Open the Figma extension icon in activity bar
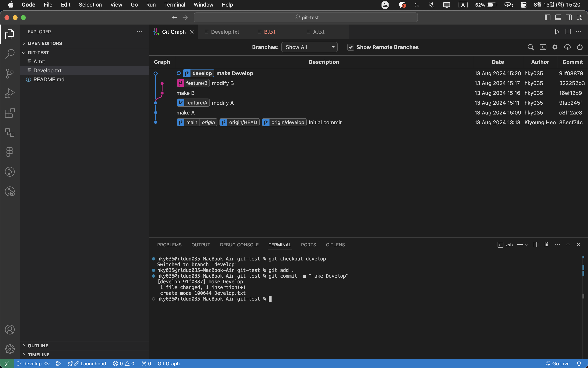588x368 pixels. 10,152
